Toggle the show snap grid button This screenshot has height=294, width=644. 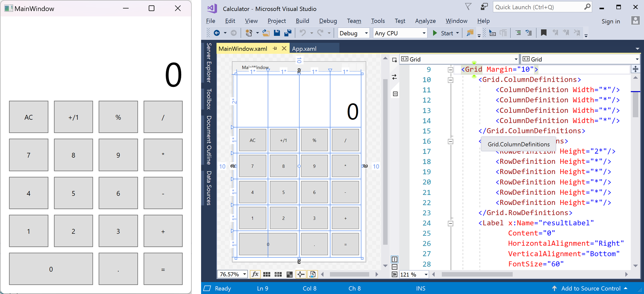267,274
